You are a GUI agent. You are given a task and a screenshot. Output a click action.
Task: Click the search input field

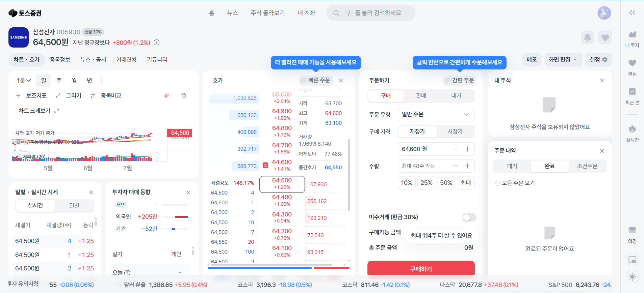(x=371, y=13)
